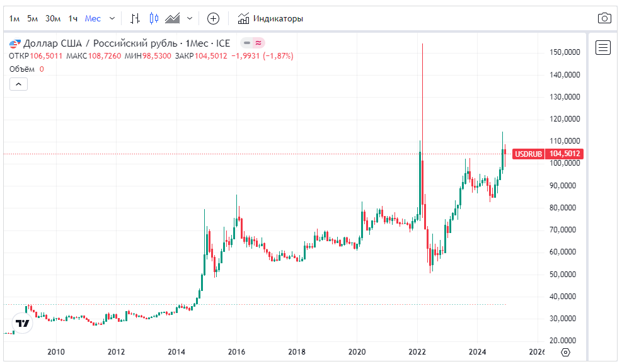Image resolution: width=622 pixels, height=364 pixels.
Task: Toggle the pink approximate-data indicator badge
Action: tap(258, 43)
